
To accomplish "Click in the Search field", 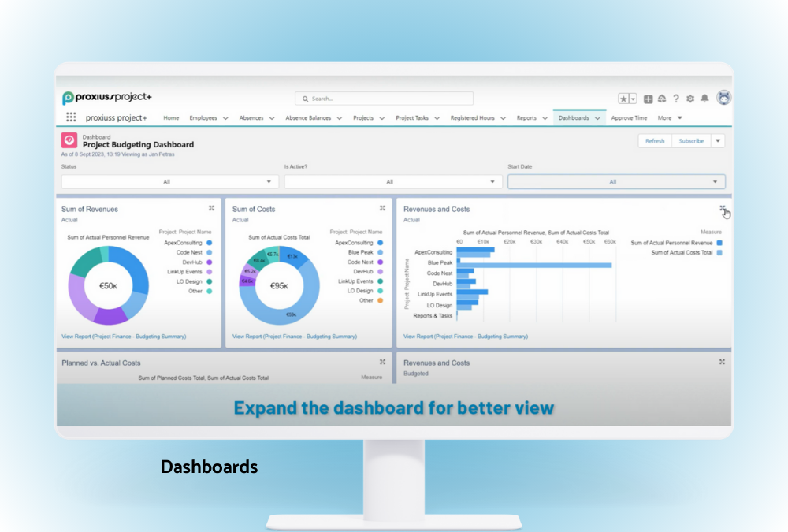I will pyautogui.click(x=385, y=99).
